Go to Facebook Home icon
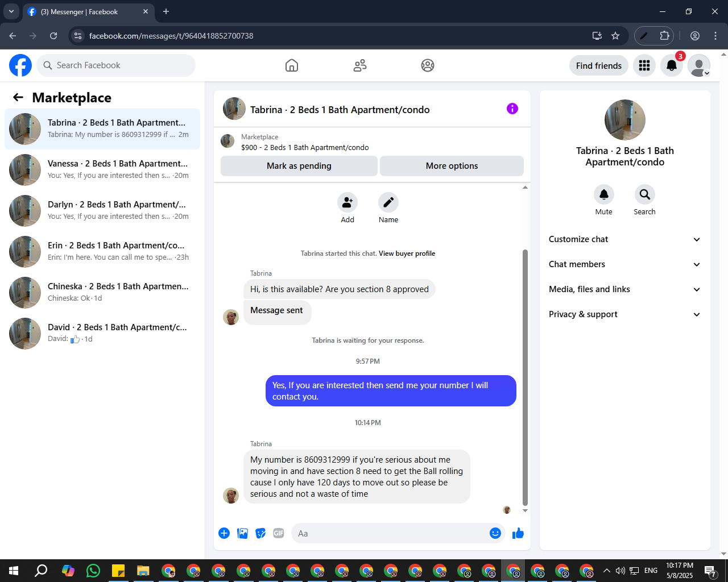 (x=292, y=65)
